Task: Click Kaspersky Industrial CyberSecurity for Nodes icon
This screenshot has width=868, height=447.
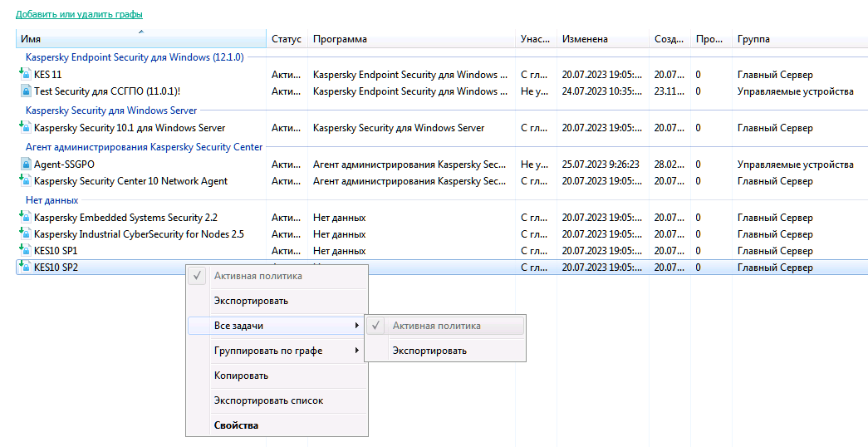Action: tap(25, 234)
